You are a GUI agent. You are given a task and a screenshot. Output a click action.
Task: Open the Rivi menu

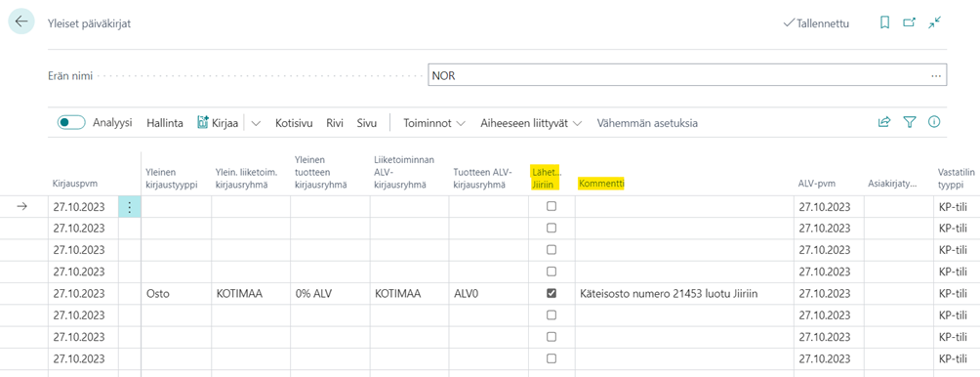coord(335,123)
